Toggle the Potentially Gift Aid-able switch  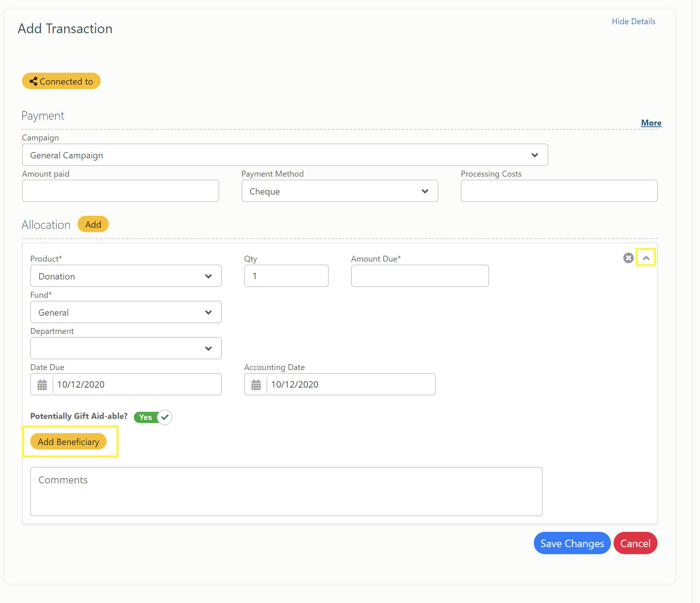153,417
